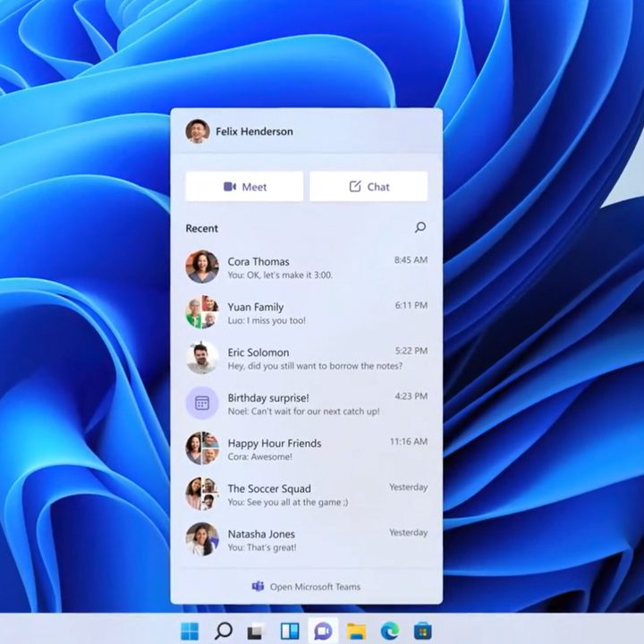Search recent chats with magnifier icon

coord(419,227)
